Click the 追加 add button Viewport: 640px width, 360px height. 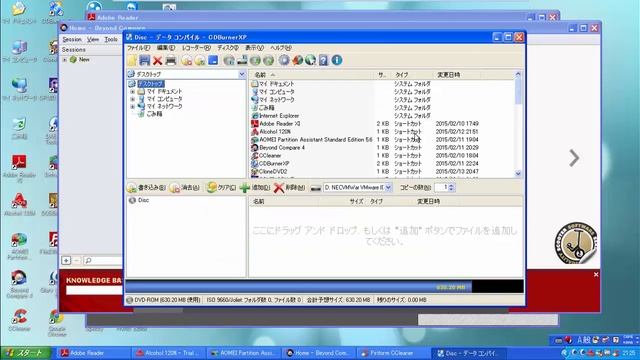255,187
